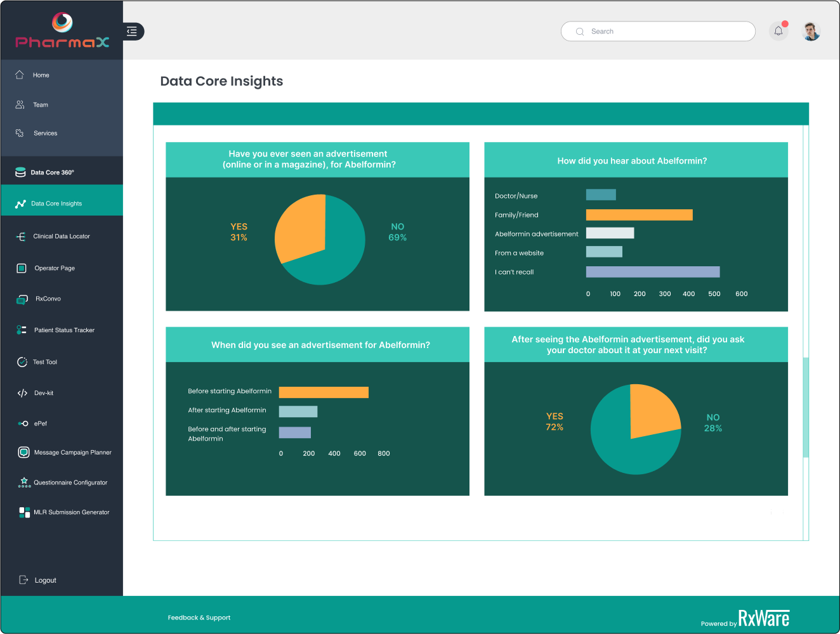Click the Team people icon

coord(20,105)
